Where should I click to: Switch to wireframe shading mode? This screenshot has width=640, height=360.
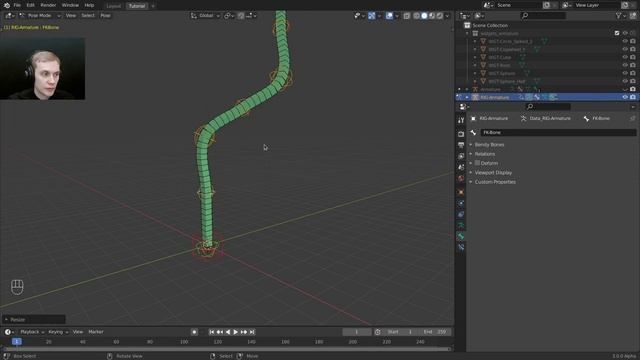[416, 16]
